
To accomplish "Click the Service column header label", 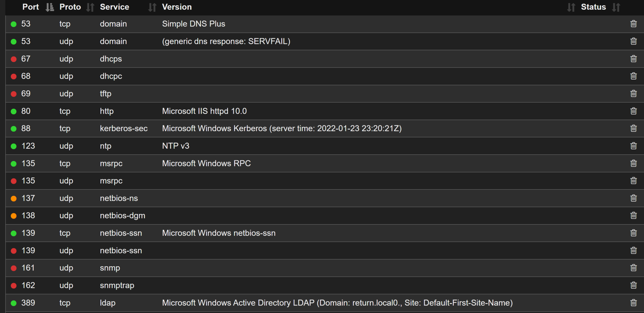I will [114, 7].
